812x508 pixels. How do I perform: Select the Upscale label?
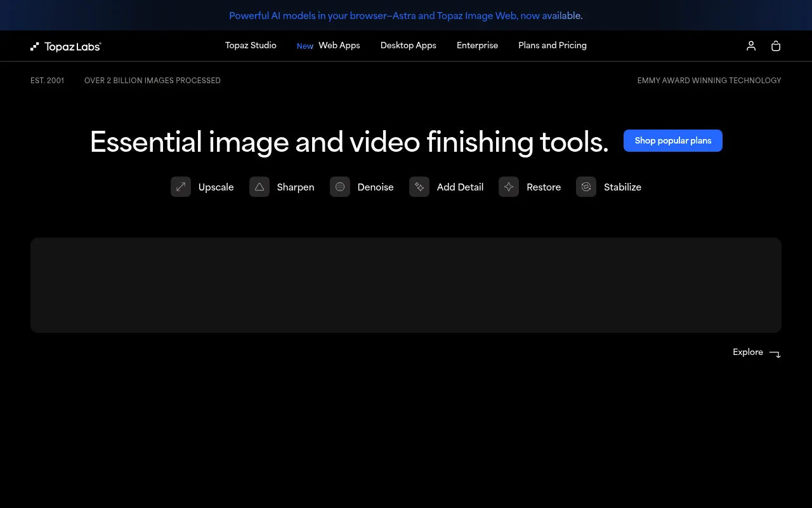(x=216, y=187)
